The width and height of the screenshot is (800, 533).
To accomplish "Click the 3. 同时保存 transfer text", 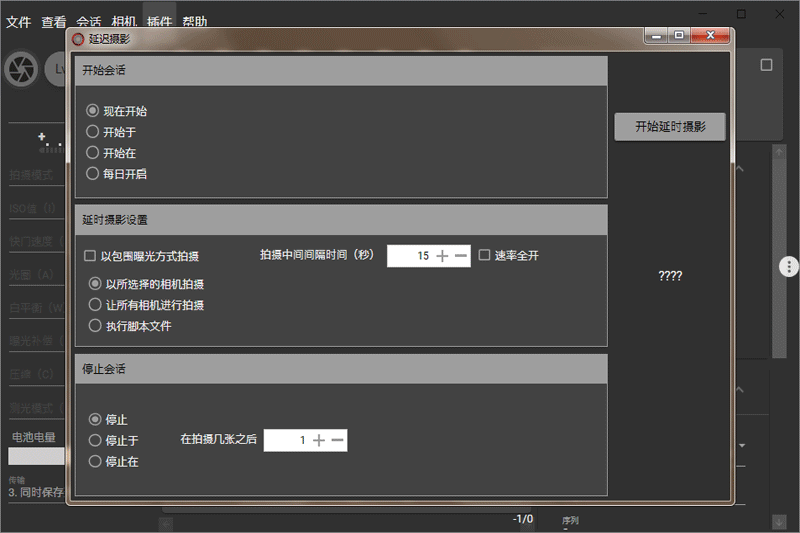I will coord(36,492).
